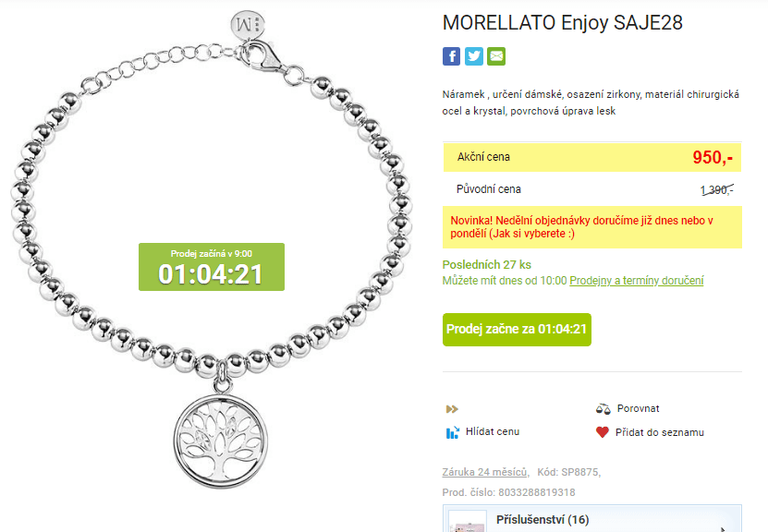The height and width of the screenshot is (532, 768).
Task: Click the yellow Novinka delivery notice
Action: (592, 227)
